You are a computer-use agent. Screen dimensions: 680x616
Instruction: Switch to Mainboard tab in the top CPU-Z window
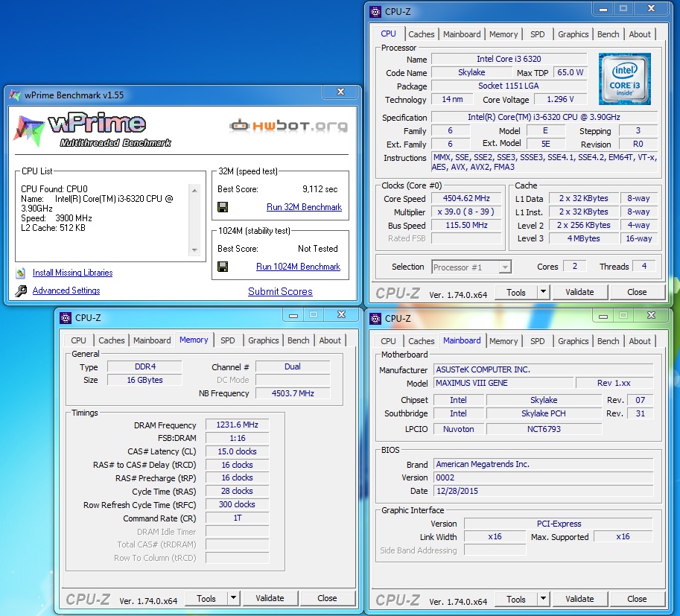[x=462, y=34]
